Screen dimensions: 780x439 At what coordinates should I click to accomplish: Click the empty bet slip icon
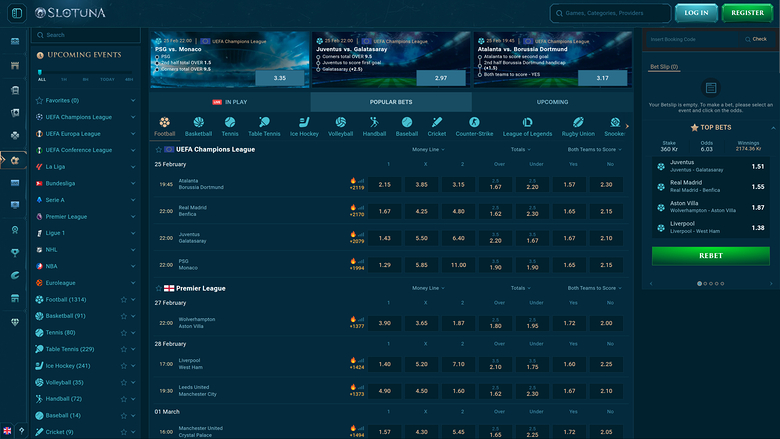[711, 88]
